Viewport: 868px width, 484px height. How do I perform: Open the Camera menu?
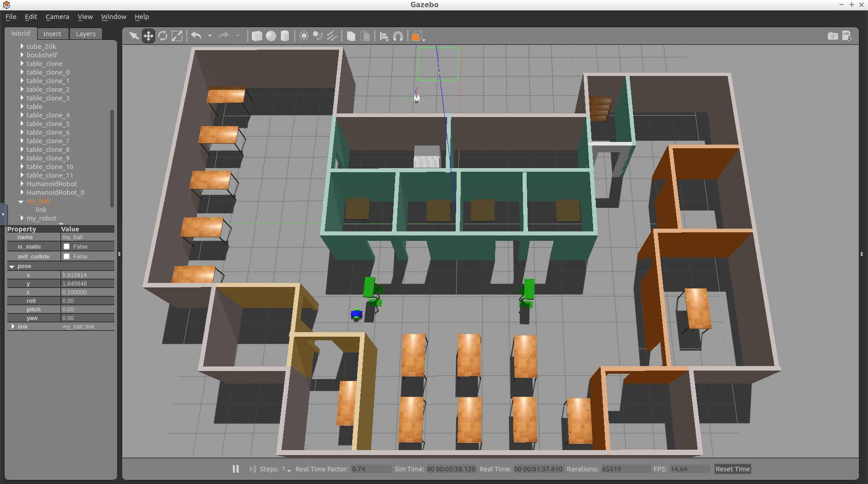tap(57, 17)
